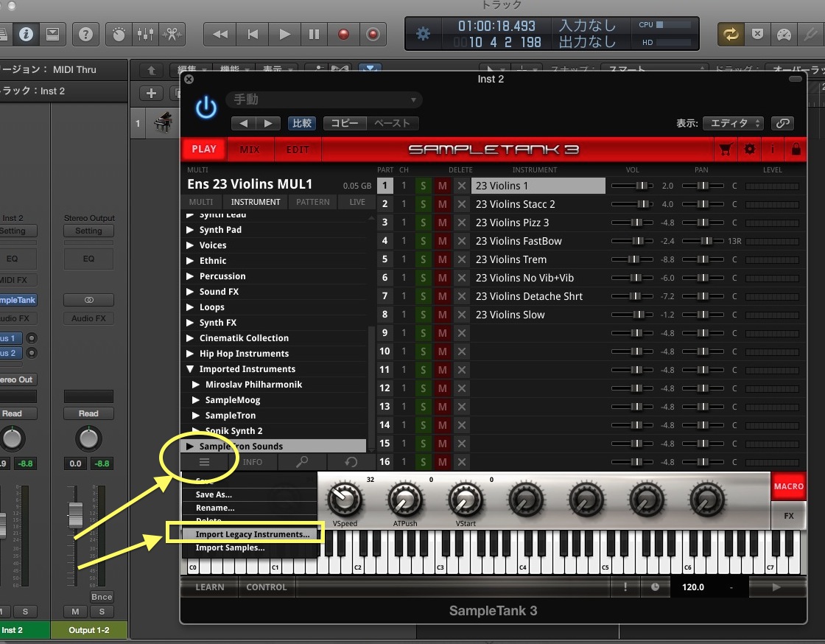Toggle the SampleTank plugin power button
Image resolution: width=825 pixels, height=644 pixels.
tap(206, 108)
